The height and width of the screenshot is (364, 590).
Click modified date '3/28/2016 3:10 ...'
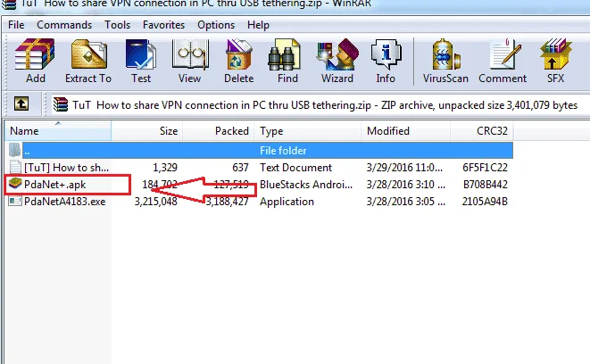[x=406, y=185]
